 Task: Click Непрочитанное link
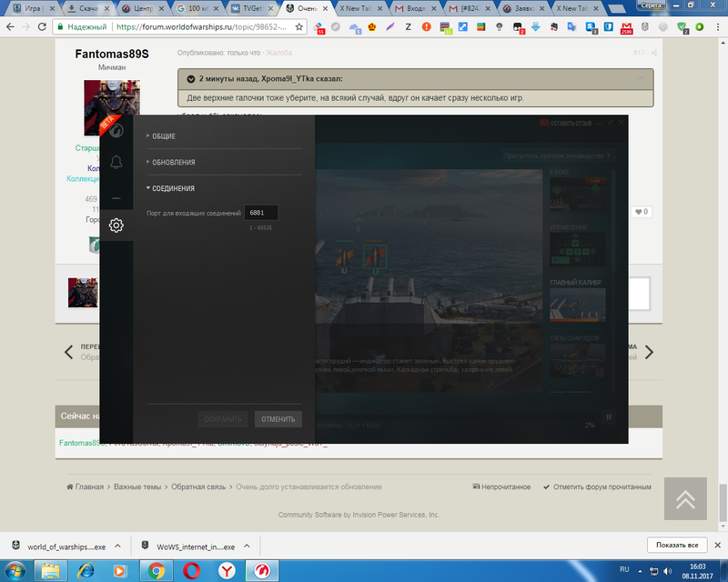click(x=501, y=487)
